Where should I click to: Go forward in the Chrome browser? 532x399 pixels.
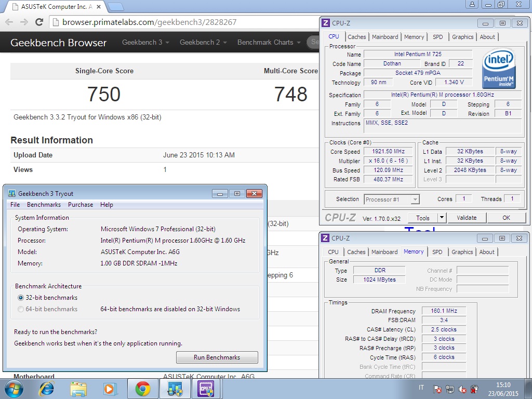tap(24, 22)
